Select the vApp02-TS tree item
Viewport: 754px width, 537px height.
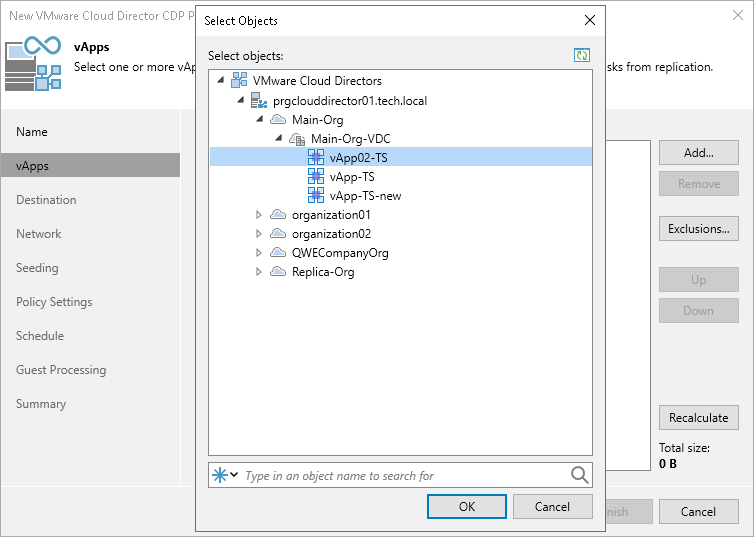click(401, 157)
